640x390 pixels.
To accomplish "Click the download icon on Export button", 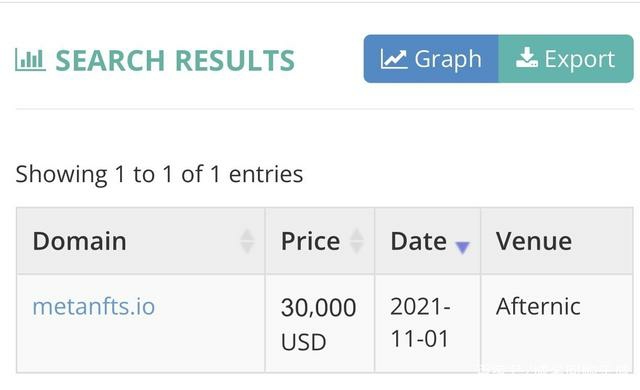I will click(527, 58).
